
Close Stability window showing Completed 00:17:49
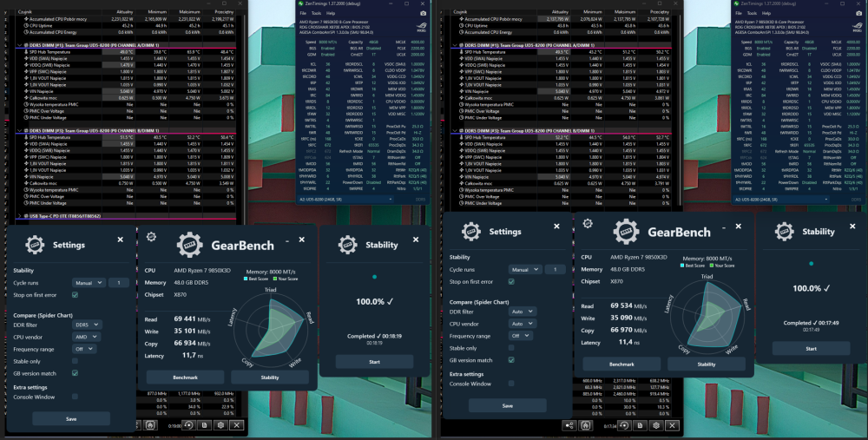(852, 227)
